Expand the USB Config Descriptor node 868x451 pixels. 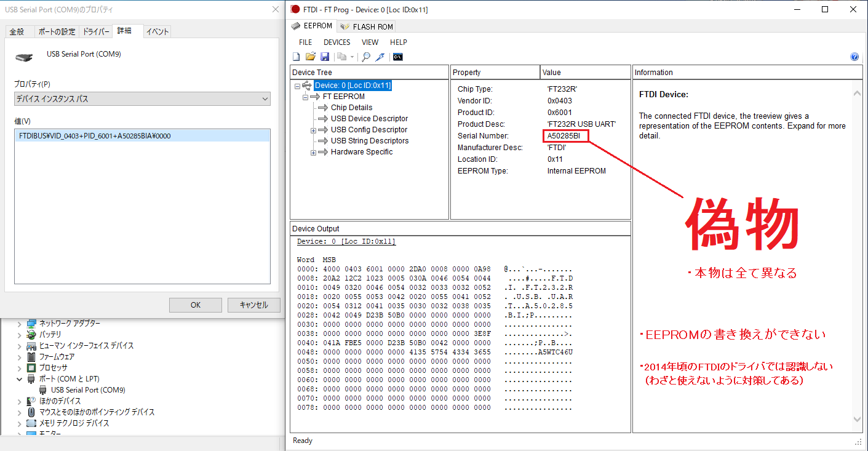[313, 130]
